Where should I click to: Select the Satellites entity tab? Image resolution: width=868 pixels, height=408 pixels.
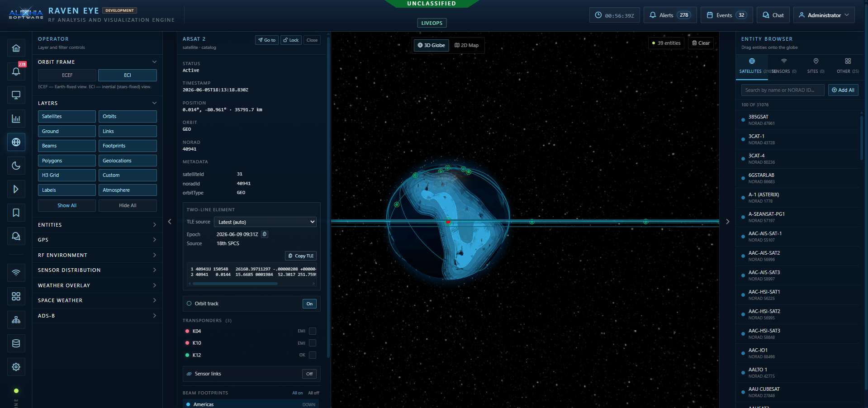coord(752,66)
